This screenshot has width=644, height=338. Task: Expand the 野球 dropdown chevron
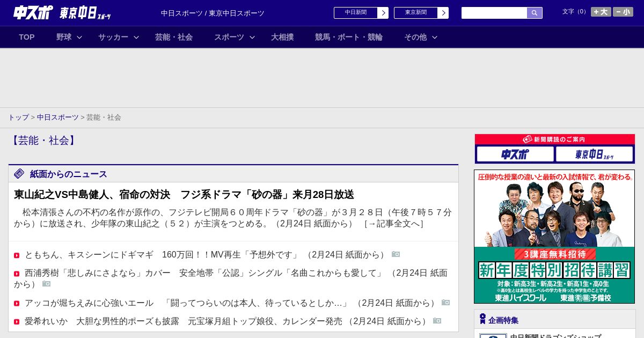tap(79, 37)
